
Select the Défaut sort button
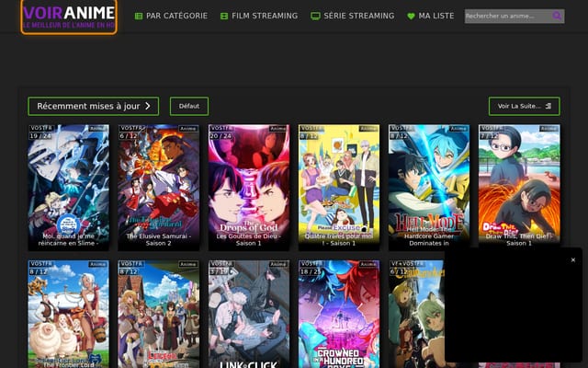(x=189, y=107)
